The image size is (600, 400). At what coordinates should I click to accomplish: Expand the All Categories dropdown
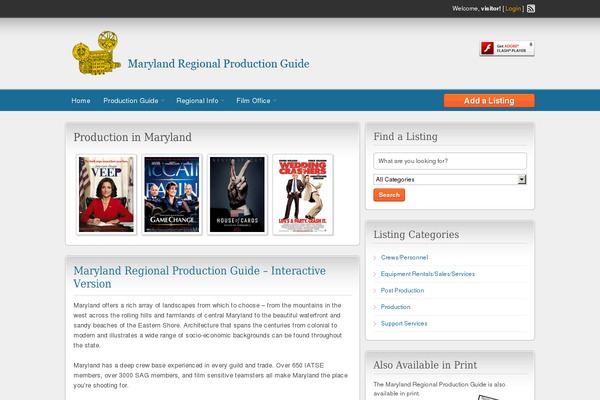[x=450, y=180]
